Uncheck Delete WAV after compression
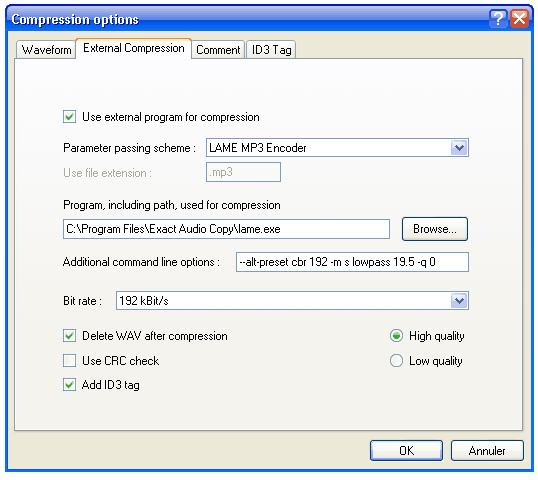Image resolution: width=538 pixels, height=480 pixels. tap(69, 336)
